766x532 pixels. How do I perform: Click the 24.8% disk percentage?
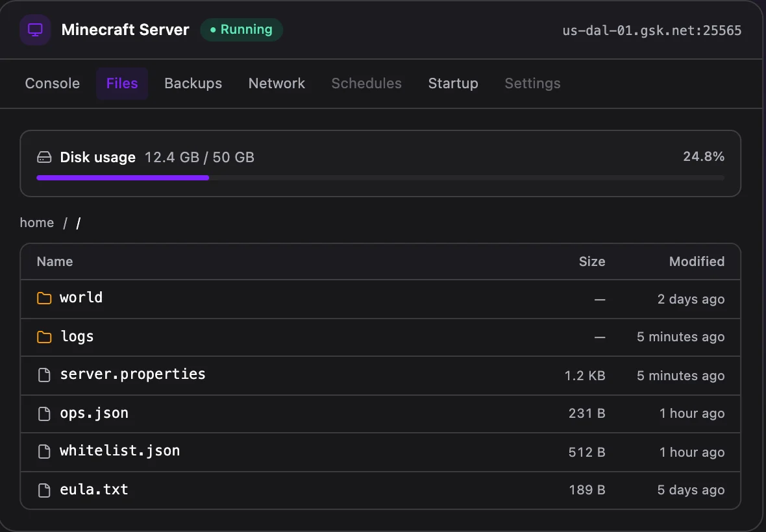[704, 156]
